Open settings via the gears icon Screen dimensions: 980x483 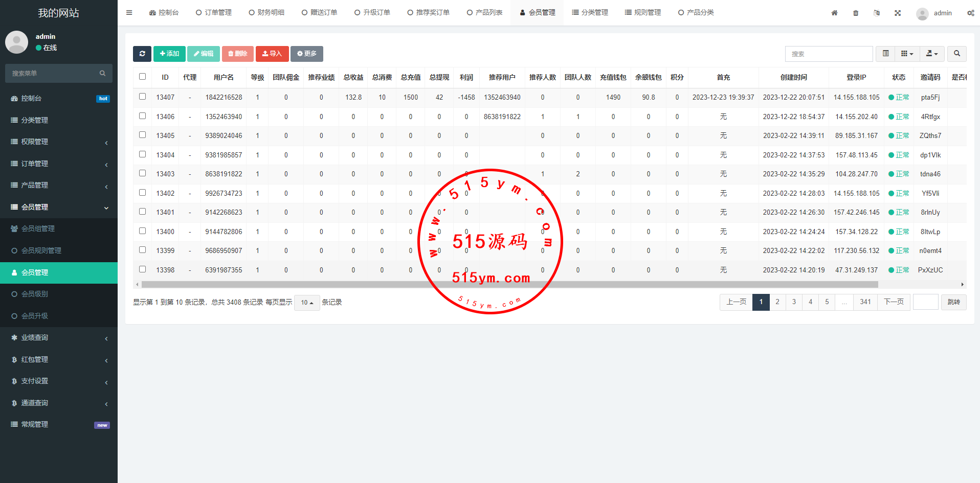[970, 13]
